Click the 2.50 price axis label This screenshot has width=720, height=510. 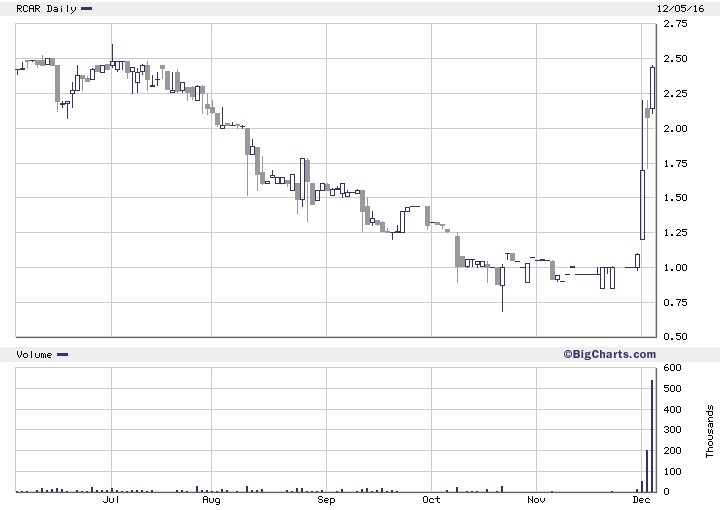click(x=675, y=58)
